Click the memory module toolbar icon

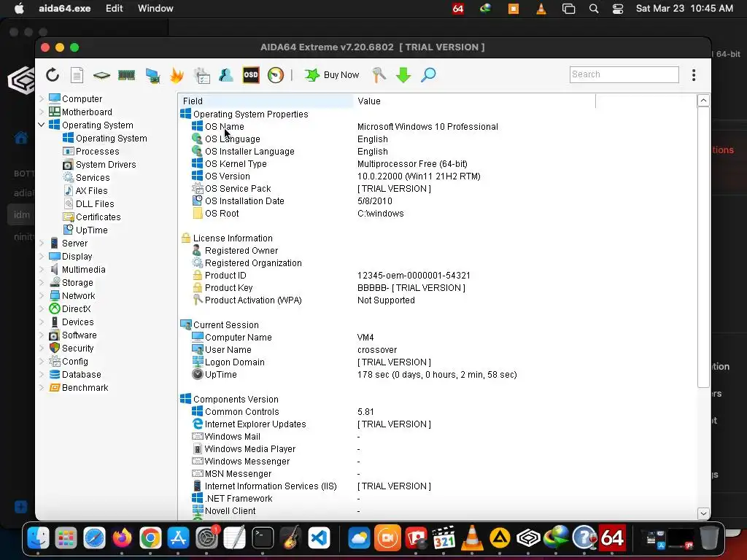click(127, 75)
